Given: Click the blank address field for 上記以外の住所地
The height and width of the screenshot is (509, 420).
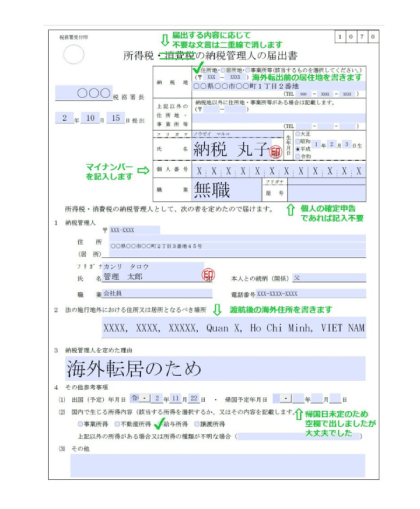Looking at the screenshot, I should 279,118.
